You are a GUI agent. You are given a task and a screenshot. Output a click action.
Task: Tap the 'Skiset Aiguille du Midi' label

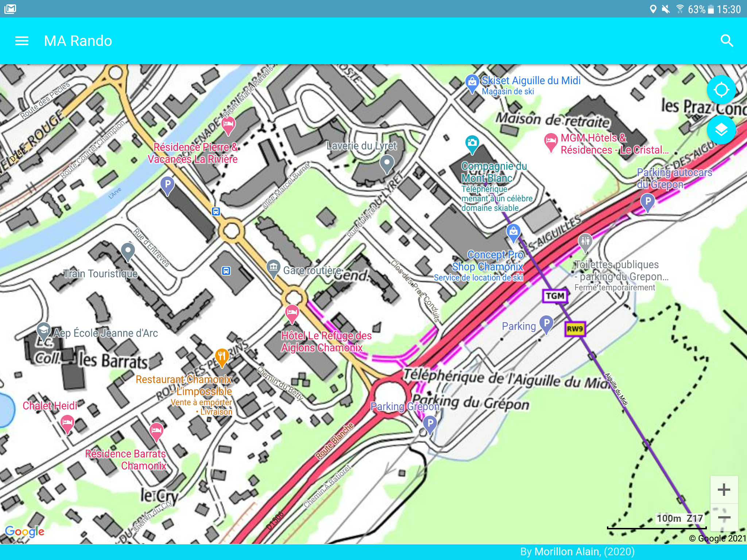(531, 81)
